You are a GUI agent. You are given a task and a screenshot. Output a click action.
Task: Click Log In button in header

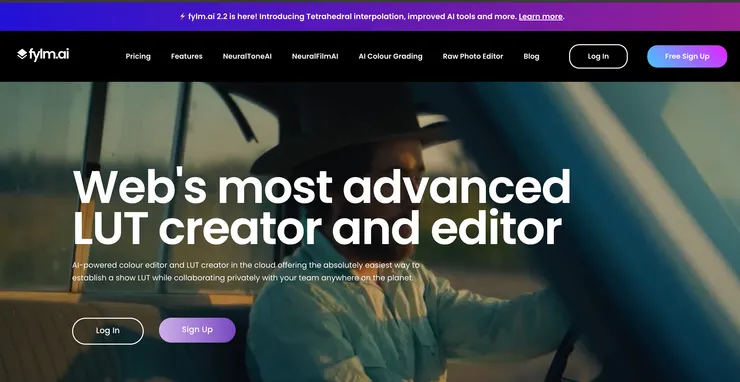(x=598, y=56)
